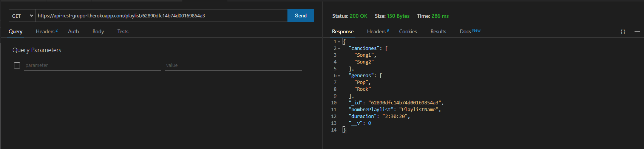Open the Results tab
This screenshot has width=644, height=149.
(x=438, y=31)
